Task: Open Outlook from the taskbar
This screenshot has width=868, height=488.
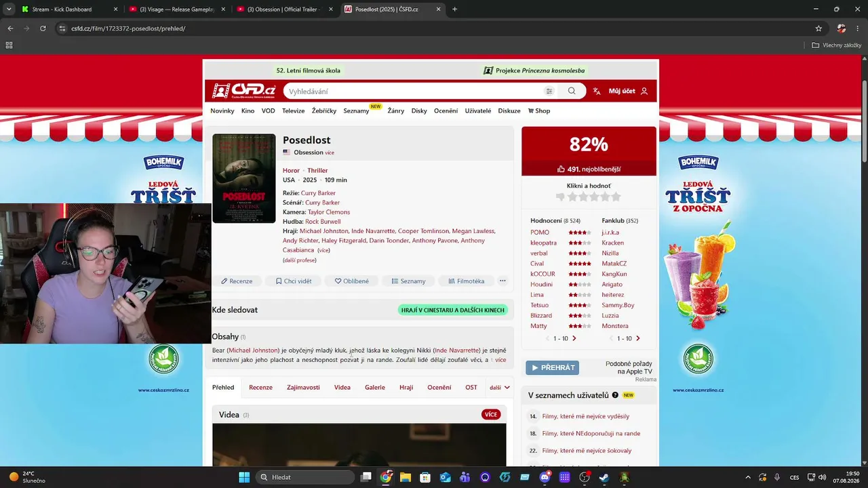Action: 445,477
